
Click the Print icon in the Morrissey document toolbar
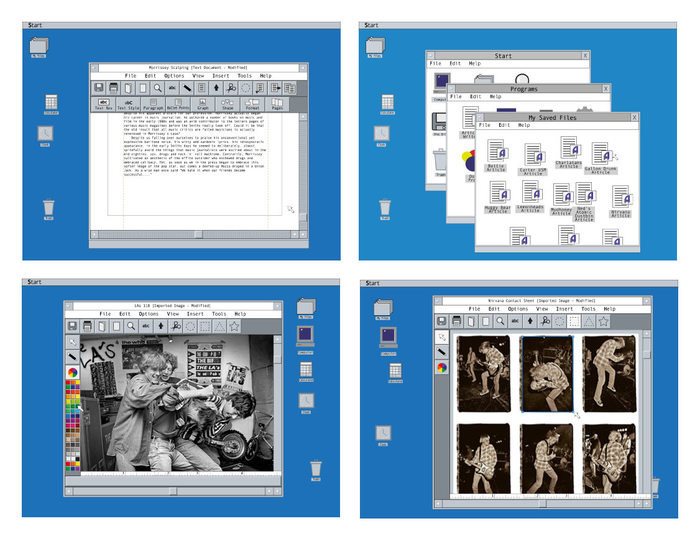click(113, 88)
